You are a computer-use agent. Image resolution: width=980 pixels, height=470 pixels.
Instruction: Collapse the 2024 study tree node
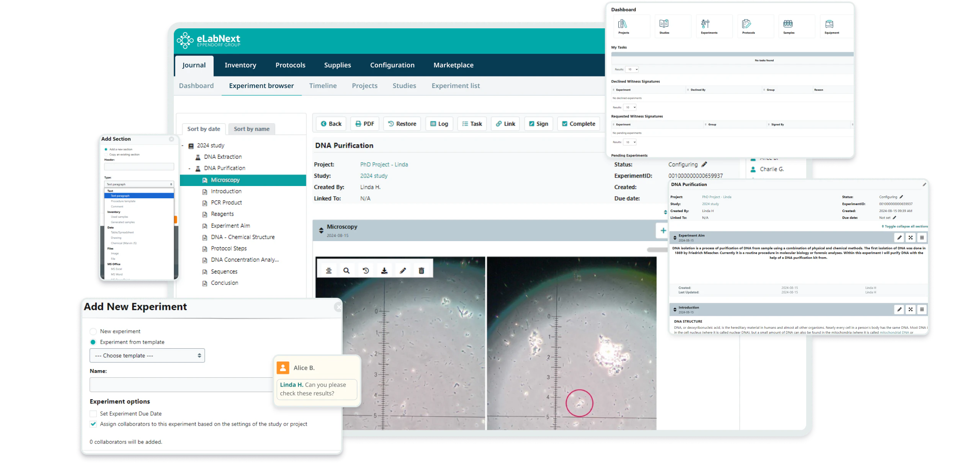(183, 145)
